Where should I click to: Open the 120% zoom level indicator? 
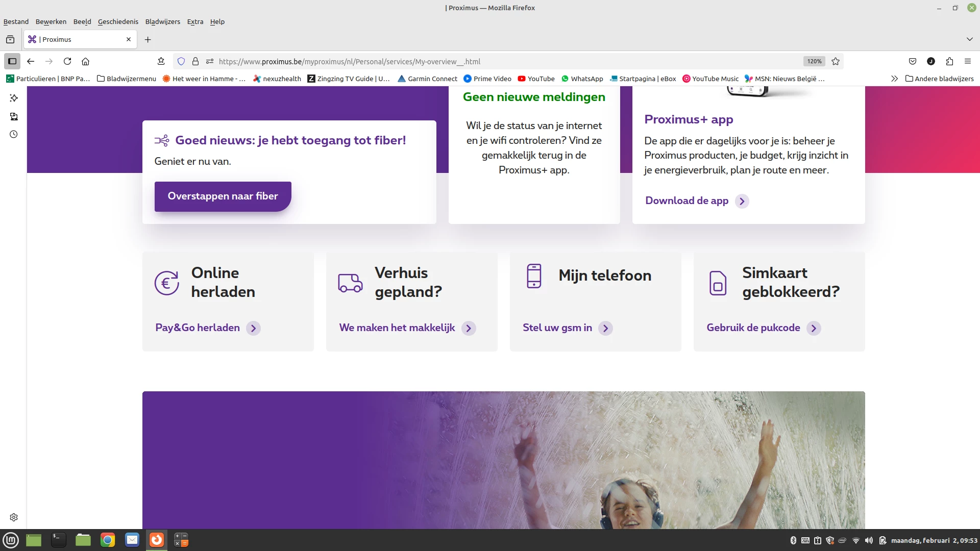click(x=814, y=61)
